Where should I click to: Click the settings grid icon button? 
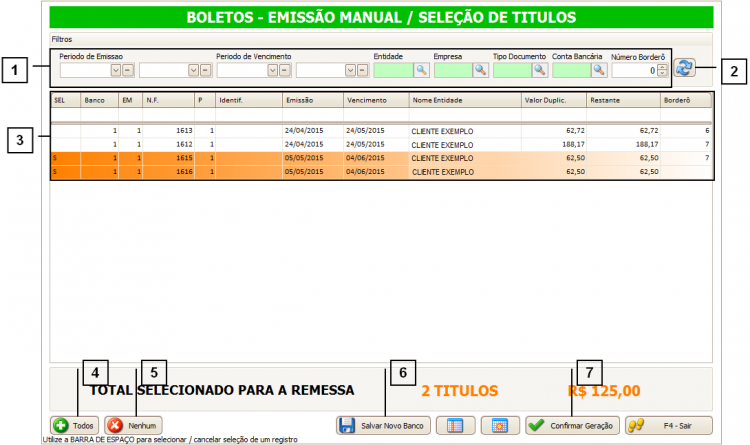[499, 425]
